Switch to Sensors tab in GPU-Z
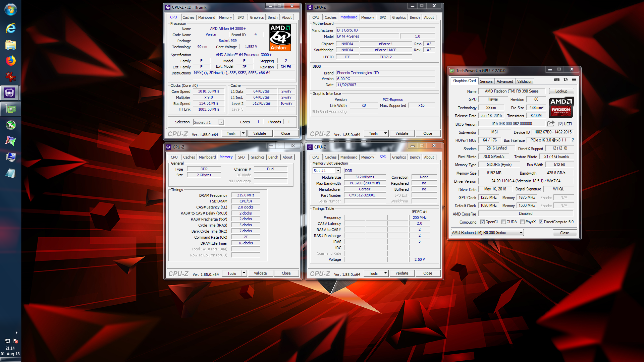644x362 pixels. (x=486, y=81)
